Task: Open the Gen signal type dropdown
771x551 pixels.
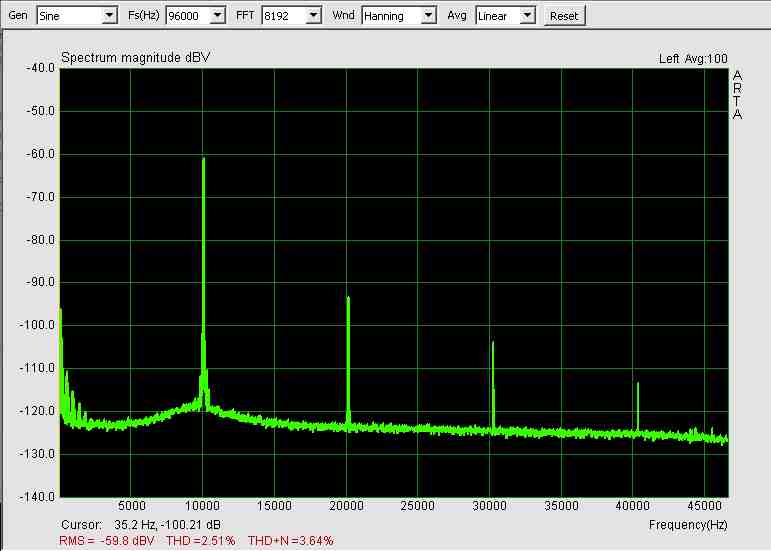Action: [x=110, y=16]
